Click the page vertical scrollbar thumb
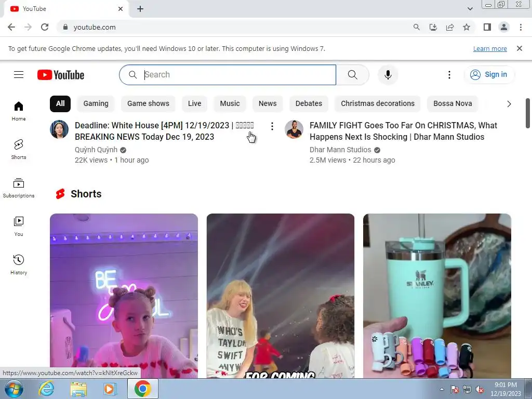Image resolution: width=532 pixels, height=399 pixels. click(x=528, y=113)
